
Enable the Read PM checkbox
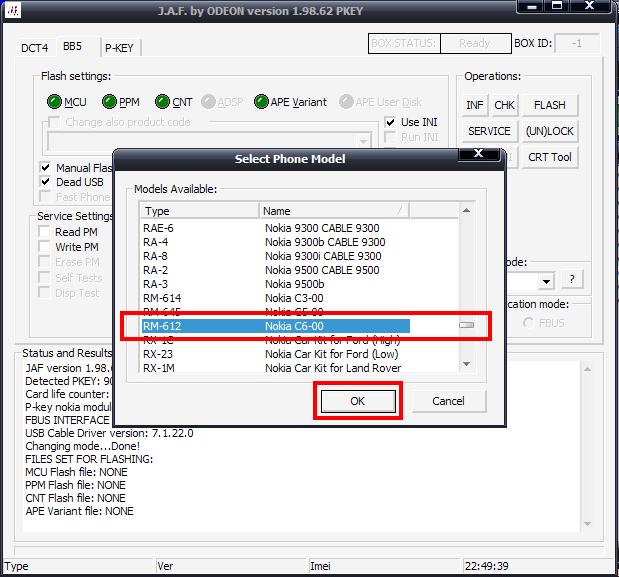point(44,232)
